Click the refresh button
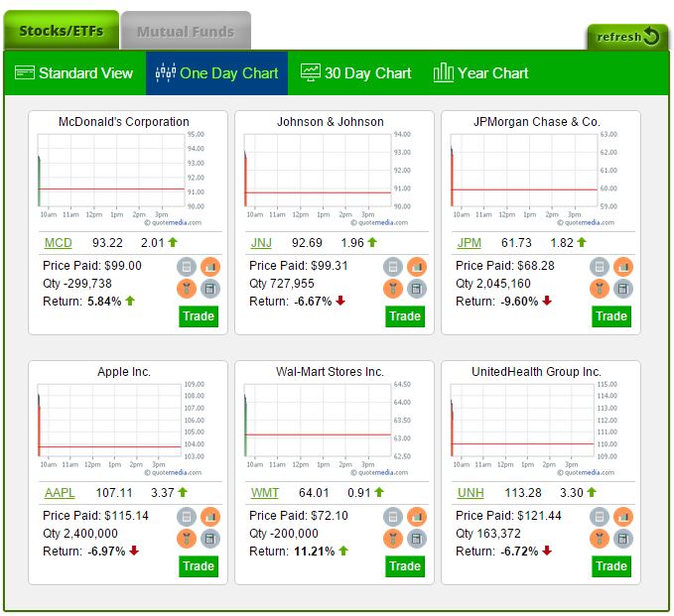The width and height of the screenshot is (674, 616). [627, 37]
